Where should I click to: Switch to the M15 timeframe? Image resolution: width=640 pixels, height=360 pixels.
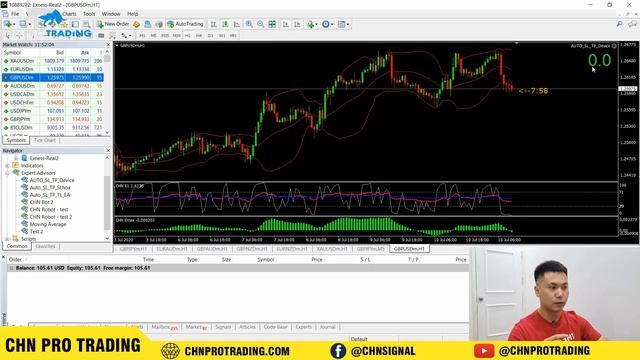(x=165, y=36)
